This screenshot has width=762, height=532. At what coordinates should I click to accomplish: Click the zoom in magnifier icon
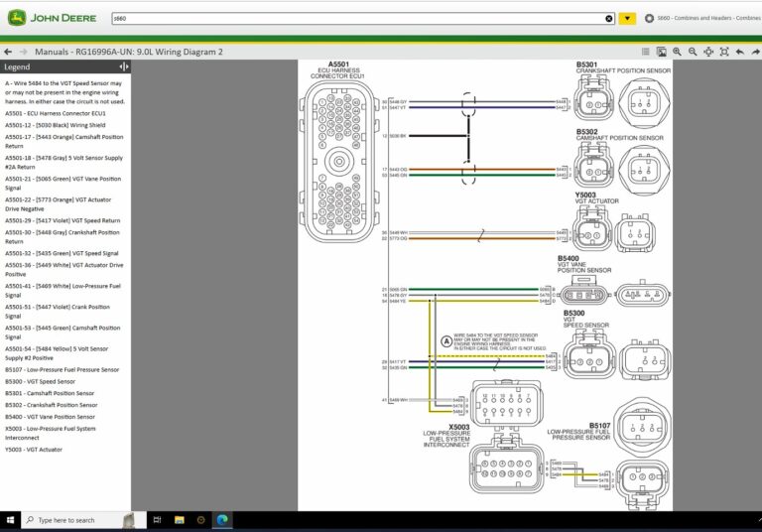(677, 52)
